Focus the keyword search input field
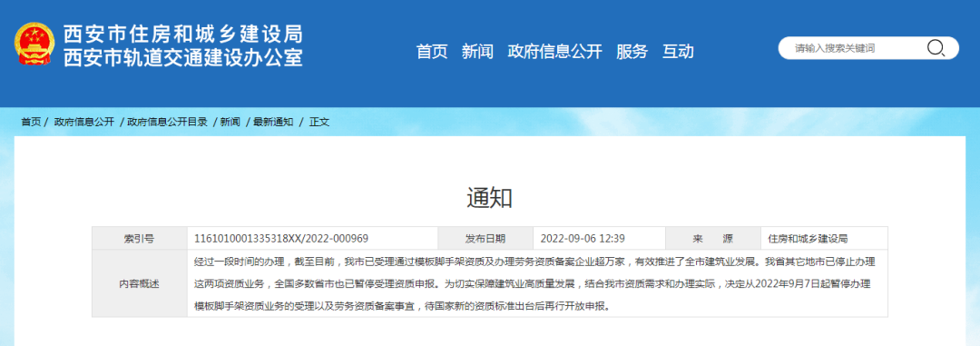Screen dimensions: 980x346 coord(867,48)
